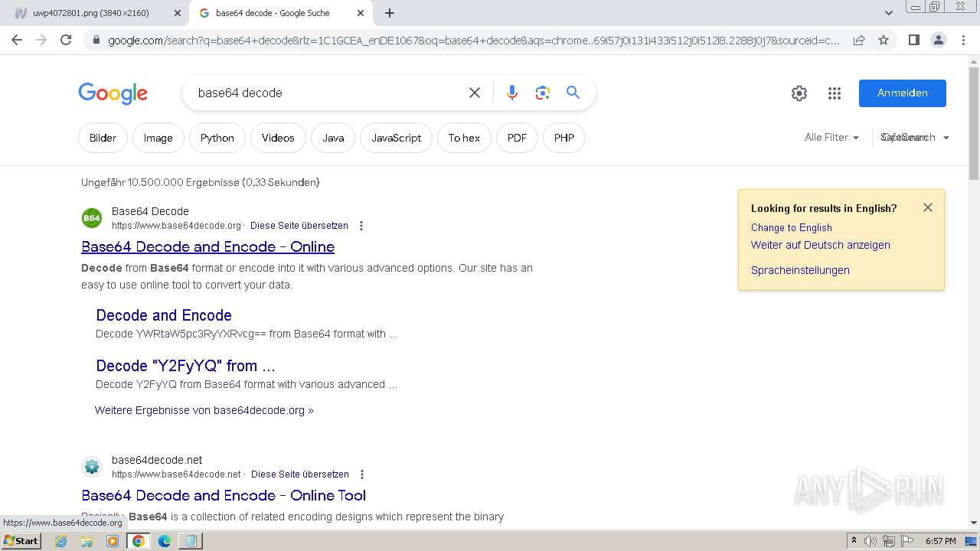Screen dimensions: 980x551
Task: Reload the current page
Action: pyautogui.click(x=66, y=40)
